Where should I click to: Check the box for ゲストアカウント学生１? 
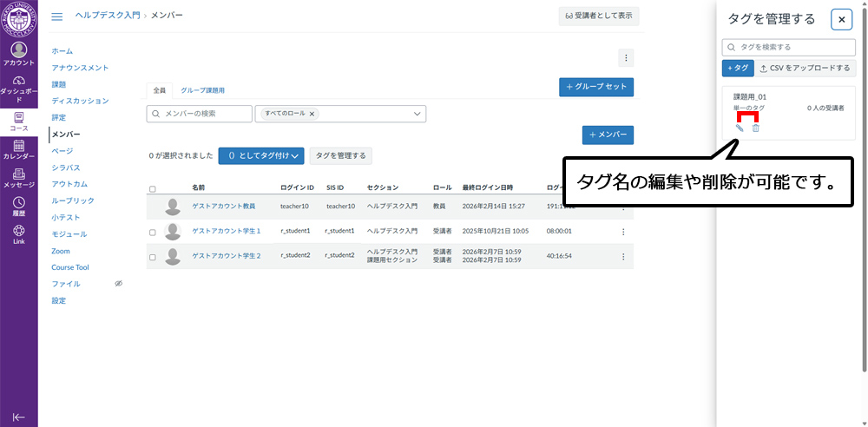153,232
